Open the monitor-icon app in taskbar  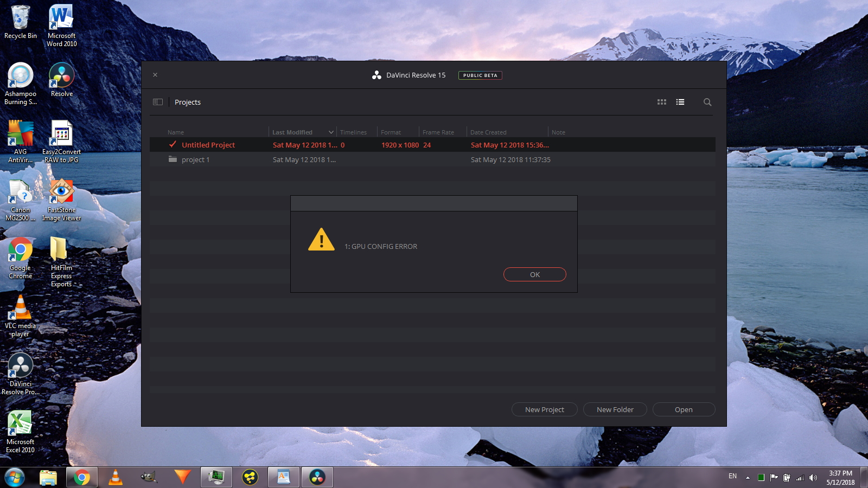(x=216, y=478)
